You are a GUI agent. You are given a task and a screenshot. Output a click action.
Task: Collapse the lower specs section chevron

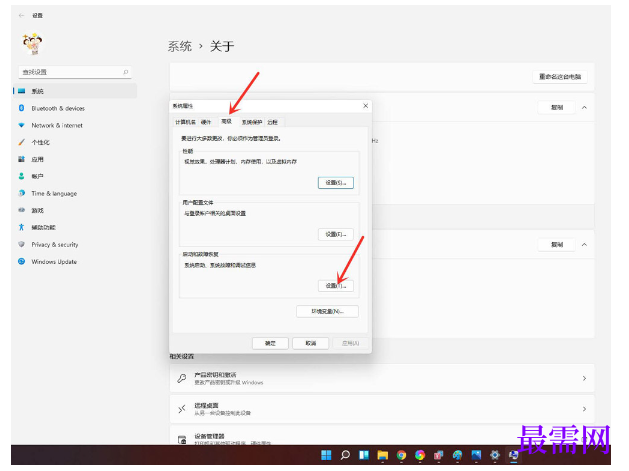584,244
